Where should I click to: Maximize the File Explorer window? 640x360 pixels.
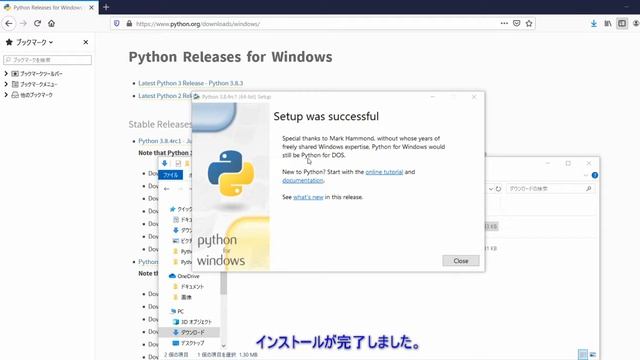pyautogui.click(x=568, y=163)
